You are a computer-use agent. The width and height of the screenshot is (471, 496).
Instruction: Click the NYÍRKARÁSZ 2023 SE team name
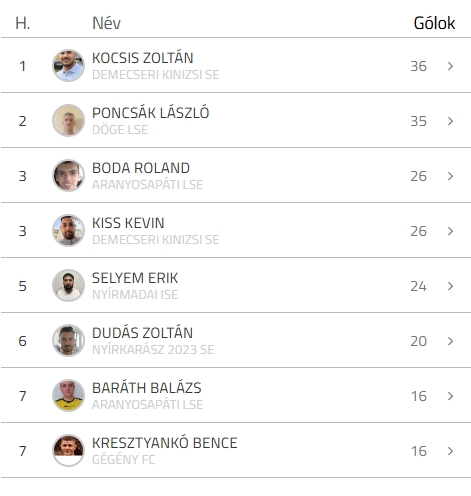(x=153, y=349)
